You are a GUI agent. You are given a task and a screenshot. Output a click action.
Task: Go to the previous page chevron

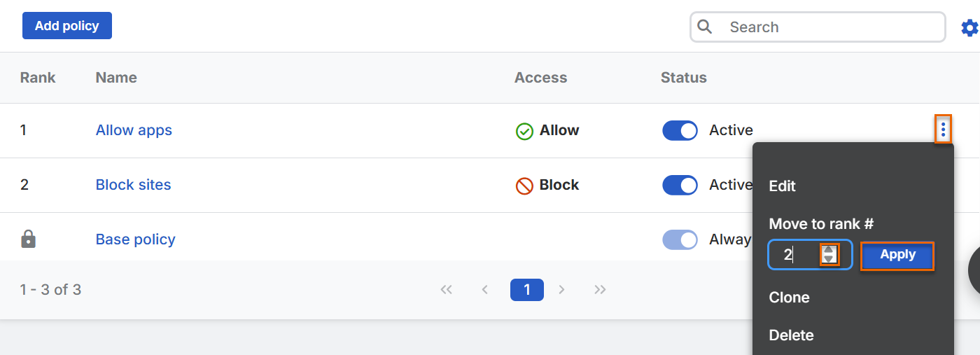click(484, 290)
